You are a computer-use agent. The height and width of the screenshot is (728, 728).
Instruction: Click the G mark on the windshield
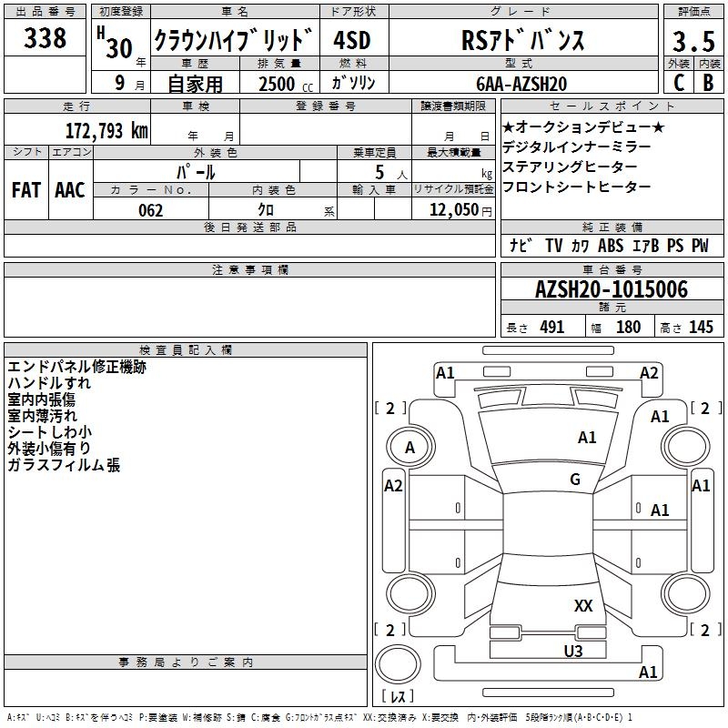pos(575,480)
